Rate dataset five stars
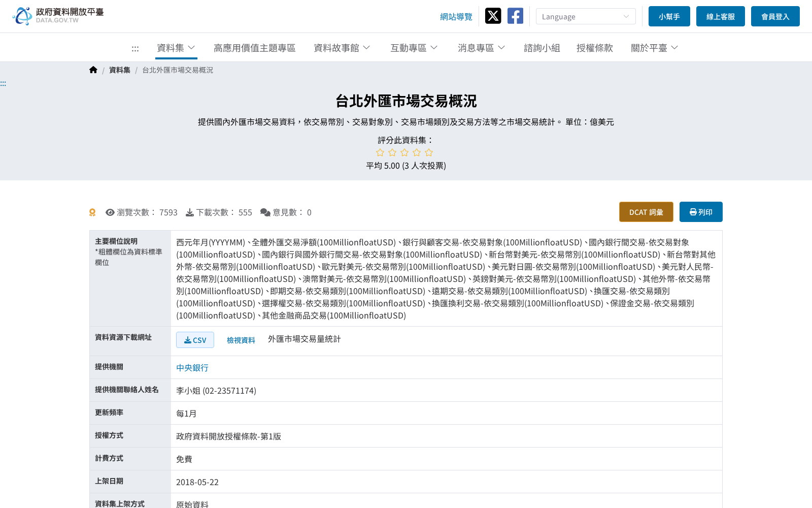812x508 pixels. tap(429, 152)
